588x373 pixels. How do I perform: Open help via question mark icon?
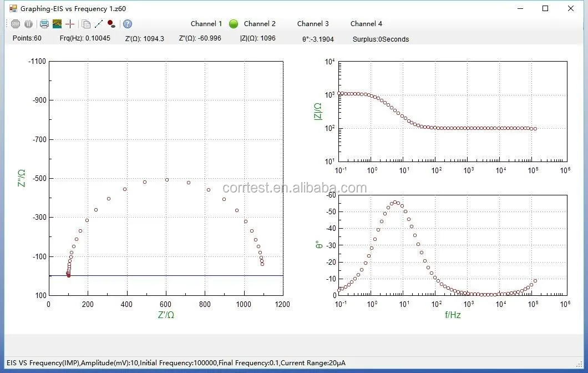tap(128, 24)
